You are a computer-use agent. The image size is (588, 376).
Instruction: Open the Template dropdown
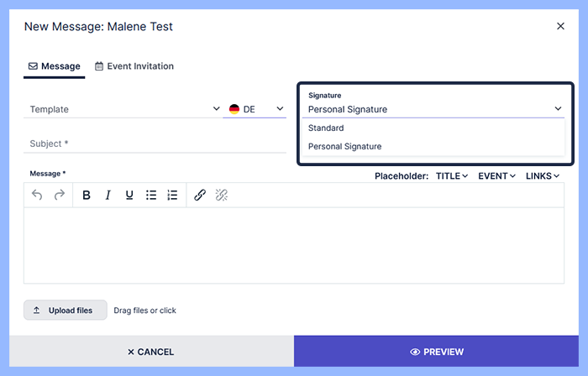122,109
